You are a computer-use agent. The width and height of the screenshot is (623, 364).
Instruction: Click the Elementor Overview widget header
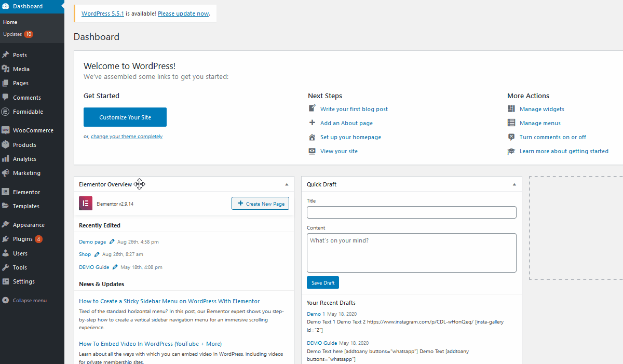tap(184, 184)
